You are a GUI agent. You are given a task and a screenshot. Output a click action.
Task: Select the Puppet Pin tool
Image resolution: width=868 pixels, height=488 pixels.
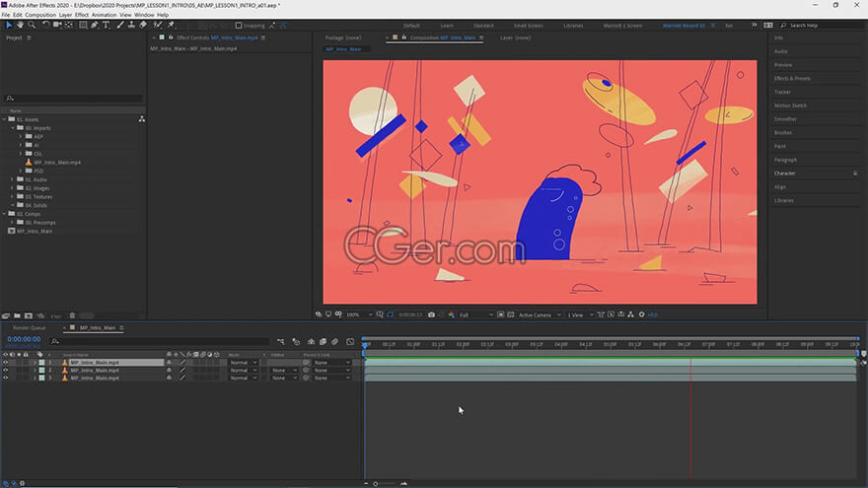[x=171, y=25]
